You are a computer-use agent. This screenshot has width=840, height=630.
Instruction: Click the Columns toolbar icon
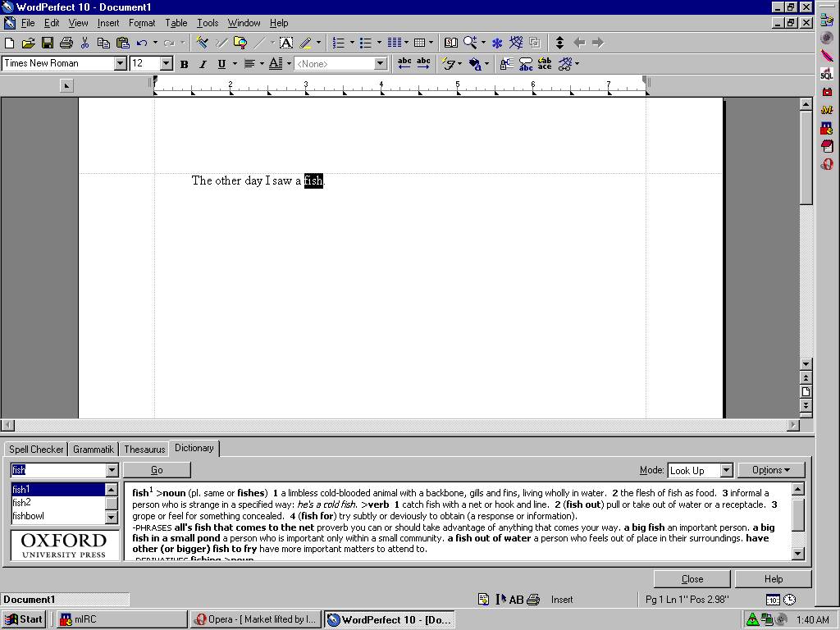[394, 43]
